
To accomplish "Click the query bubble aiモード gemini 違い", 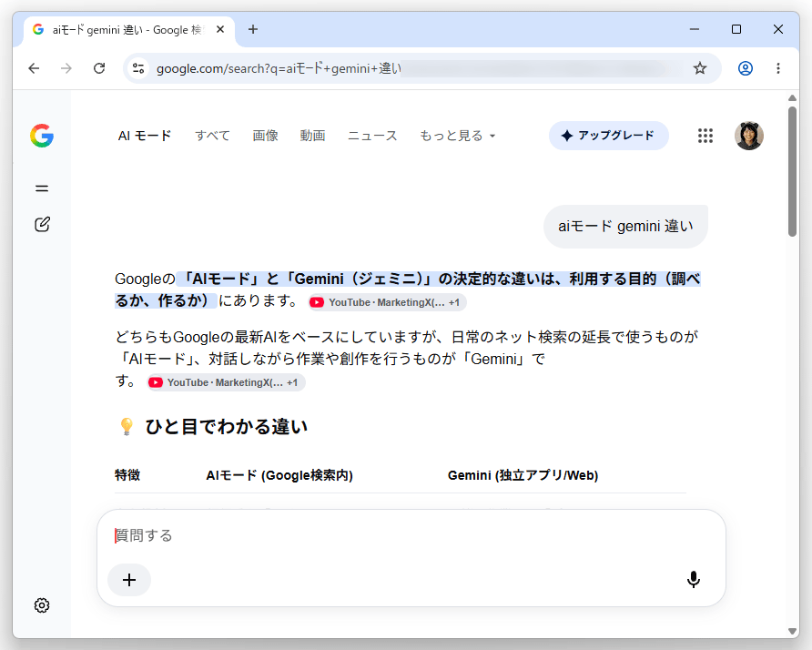I will pos(625,227).
